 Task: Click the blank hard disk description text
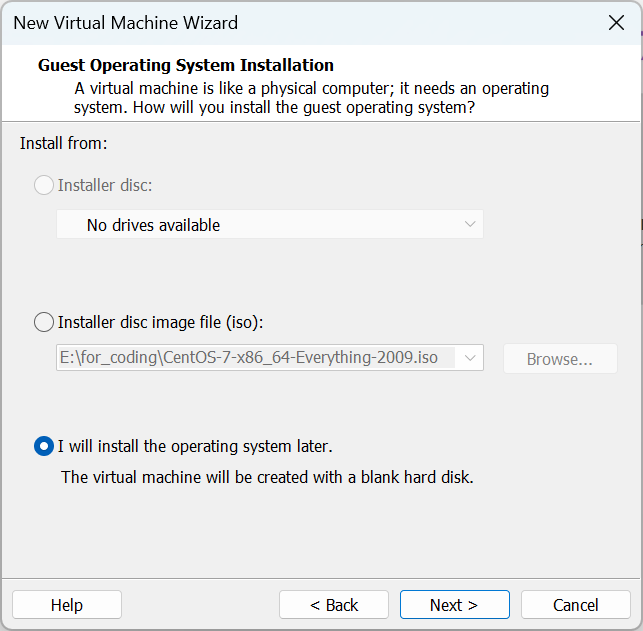[x=267, y=477]
